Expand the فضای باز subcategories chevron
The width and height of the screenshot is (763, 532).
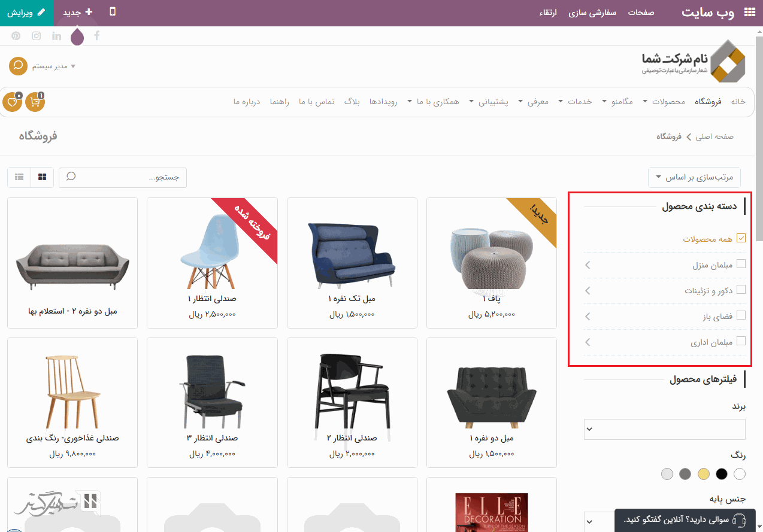pos(588,316)
